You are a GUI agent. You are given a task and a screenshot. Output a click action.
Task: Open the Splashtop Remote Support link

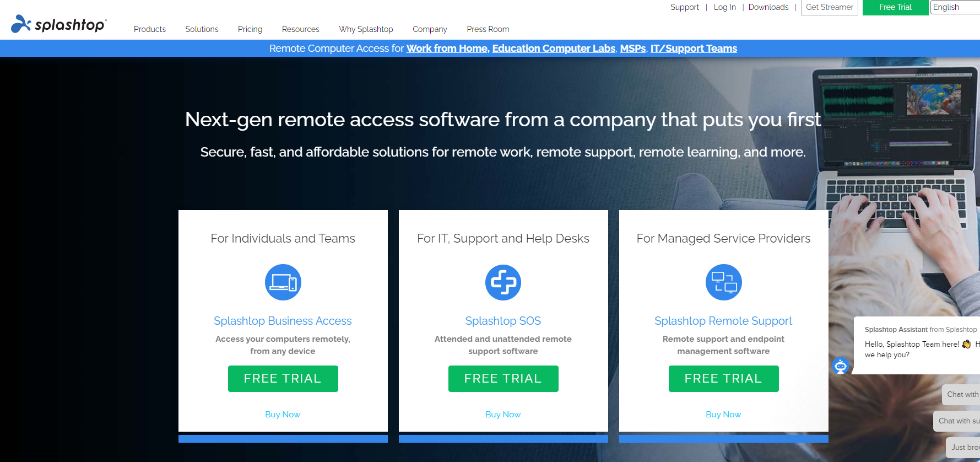(x=723, y=321)
